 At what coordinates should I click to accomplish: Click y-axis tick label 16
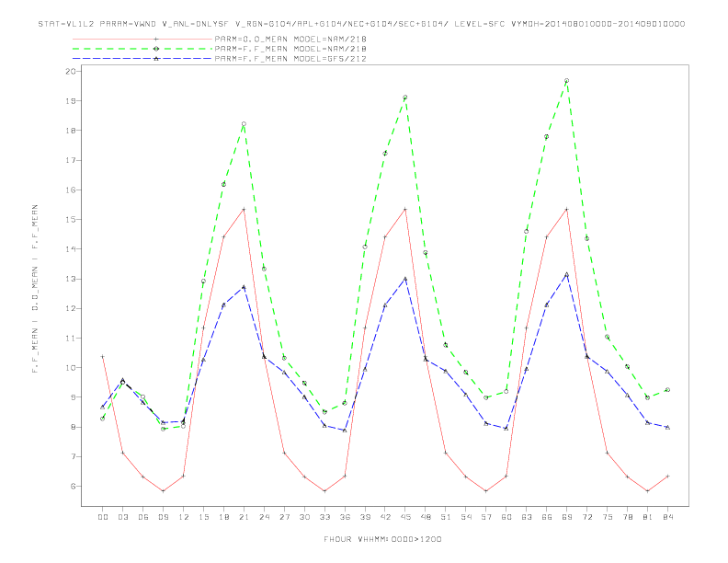71,190
